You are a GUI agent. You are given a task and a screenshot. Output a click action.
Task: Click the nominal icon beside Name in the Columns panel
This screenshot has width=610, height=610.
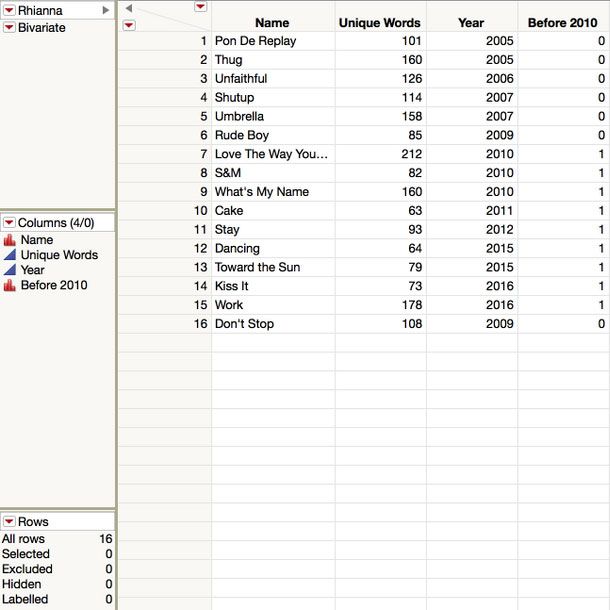10,241
